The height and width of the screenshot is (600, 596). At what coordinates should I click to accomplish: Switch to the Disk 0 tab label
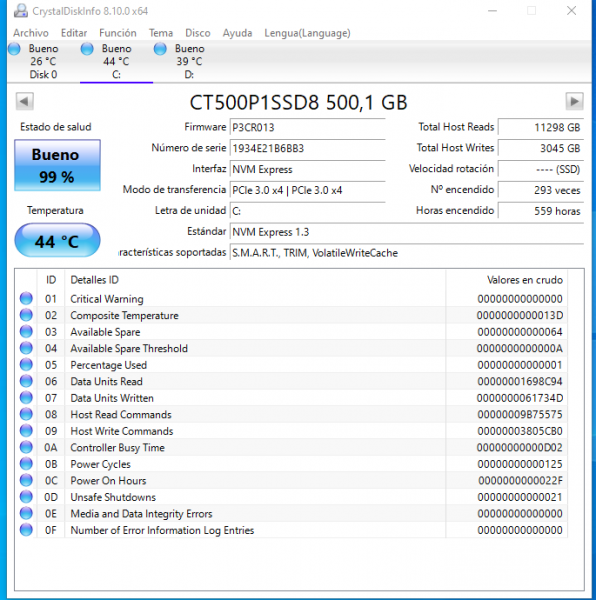tap(43, 75)
